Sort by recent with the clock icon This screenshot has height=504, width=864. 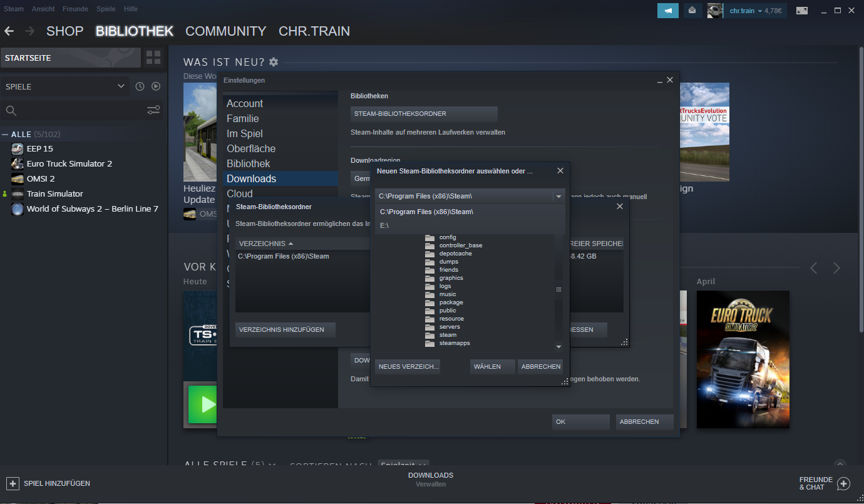click(x=140, y=86)
